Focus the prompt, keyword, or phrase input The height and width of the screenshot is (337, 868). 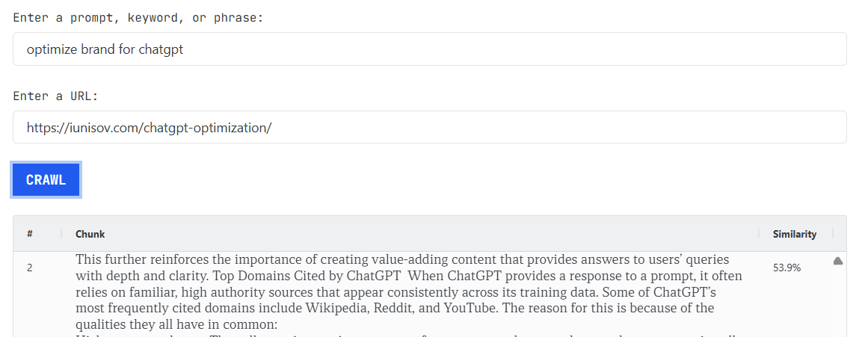click(x=429, y=49)
